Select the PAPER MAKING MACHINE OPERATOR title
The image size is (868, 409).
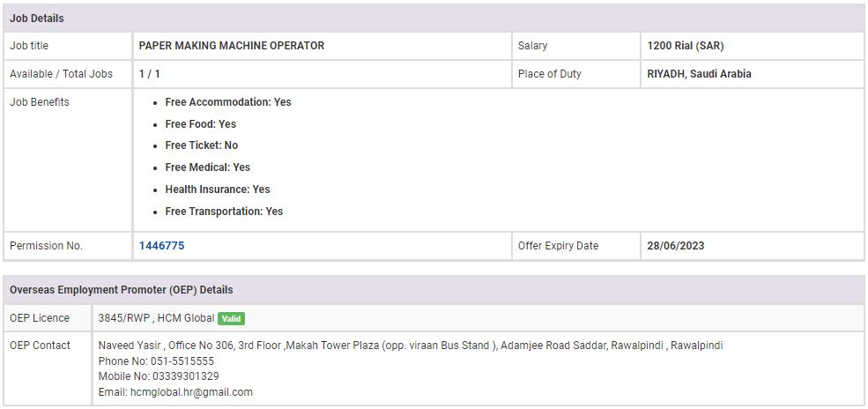coord(231,46)
